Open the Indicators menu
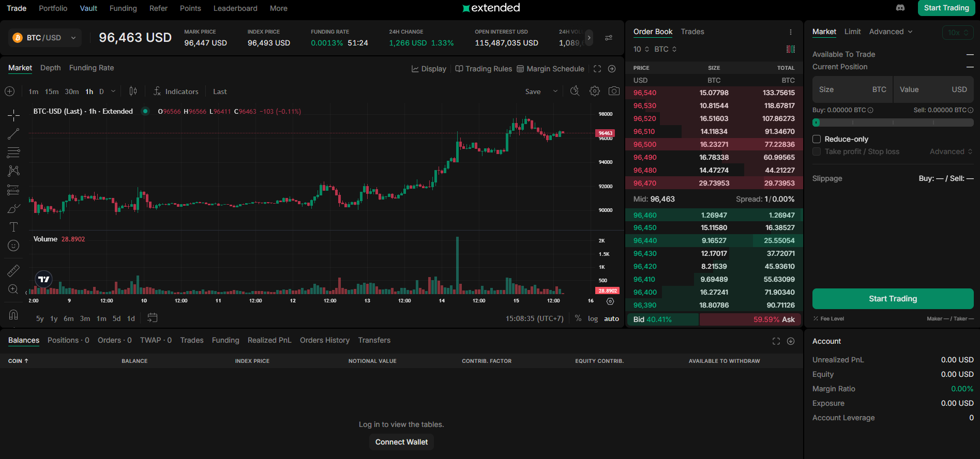The width and height of the screenshot is (980, 459). tap(176, 91)
